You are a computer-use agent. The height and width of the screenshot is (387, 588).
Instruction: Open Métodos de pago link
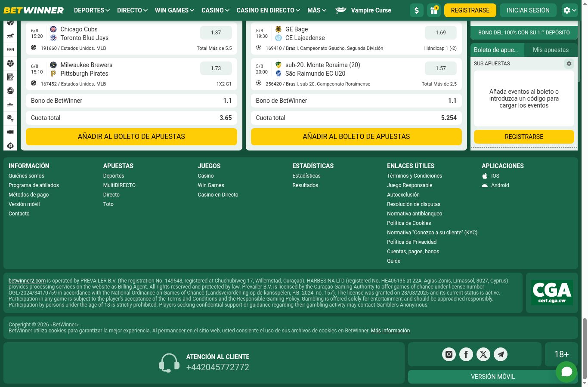(28, 195)
